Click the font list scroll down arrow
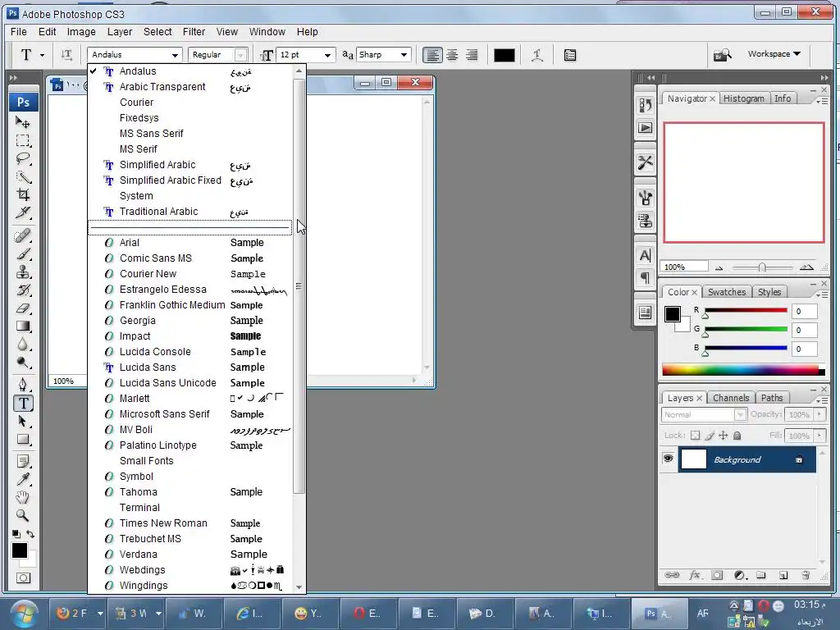The image size is (840, 630). pyautogui.click(x=299, y=587)
